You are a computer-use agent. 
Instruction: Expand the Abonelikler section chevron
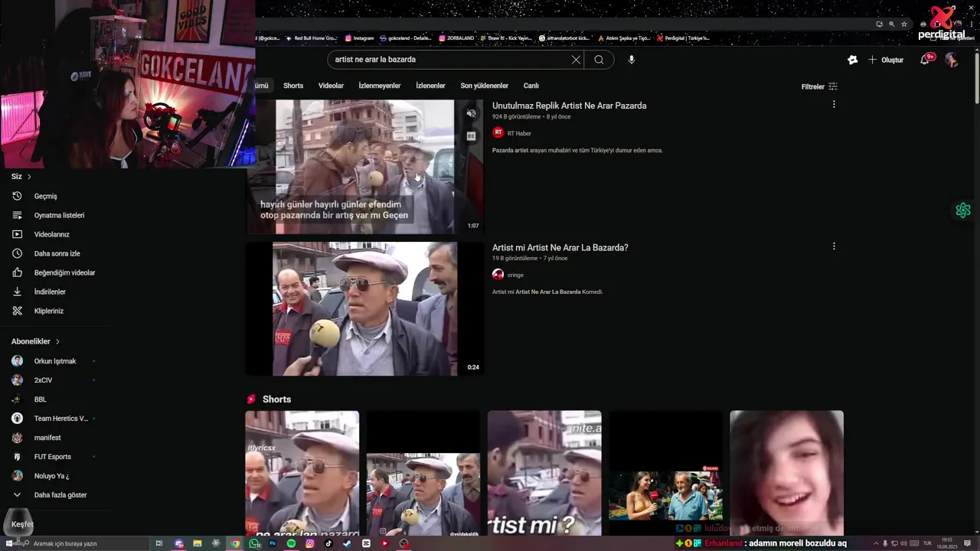coord(57,341)
